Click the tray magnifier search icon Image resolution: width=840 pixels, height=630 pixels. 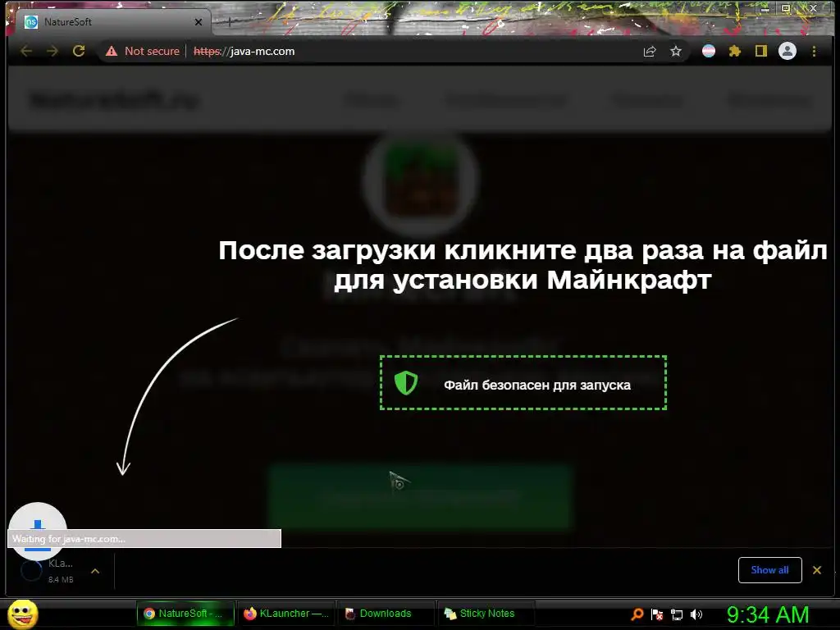637,614
